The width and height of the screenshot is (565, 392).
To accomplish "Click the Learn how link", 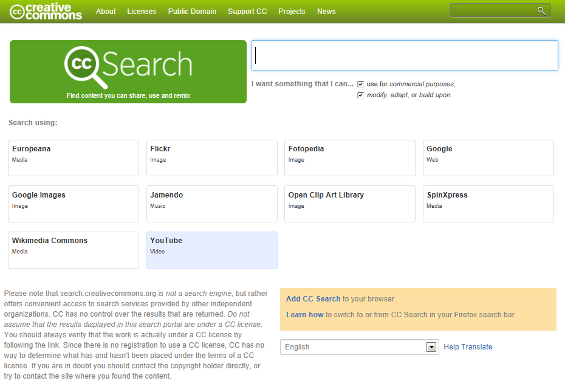I will tap(305, 315).
